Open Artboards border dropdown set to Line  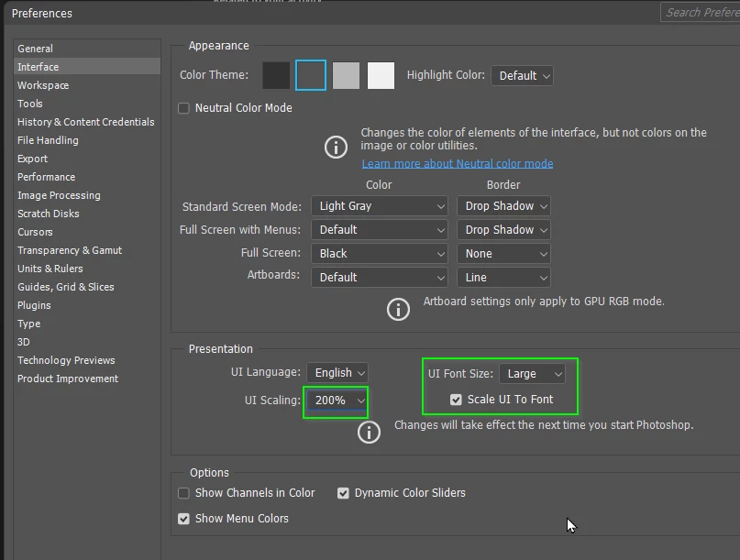pyautogui.click(x=503, y=278)
